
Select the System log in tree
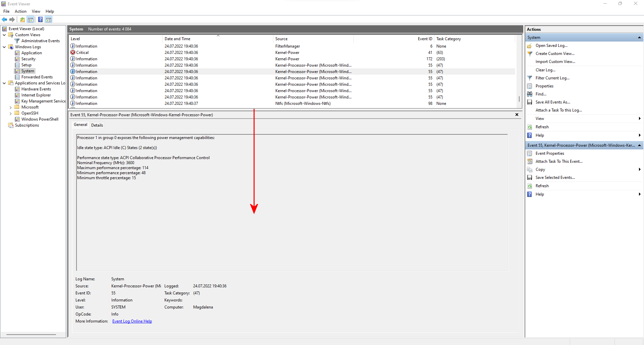pyautogui.click(x=28, y=71)
